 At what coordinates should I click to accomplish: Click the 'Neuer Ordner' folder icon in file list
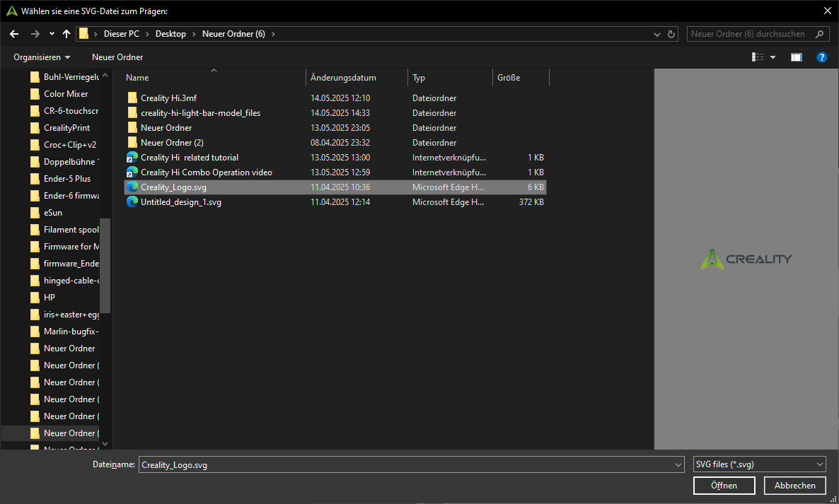point(132,128)
